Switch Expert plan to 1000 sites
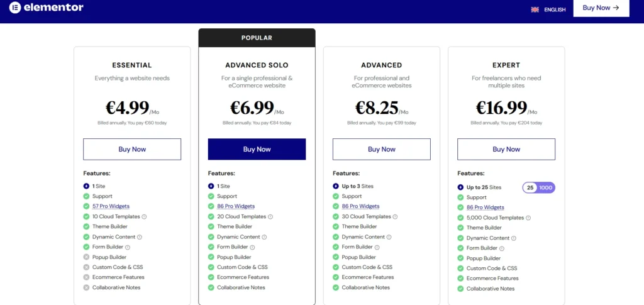Image resolution: width=644 pixels, height=305 pixels. [x=546, y=187]
